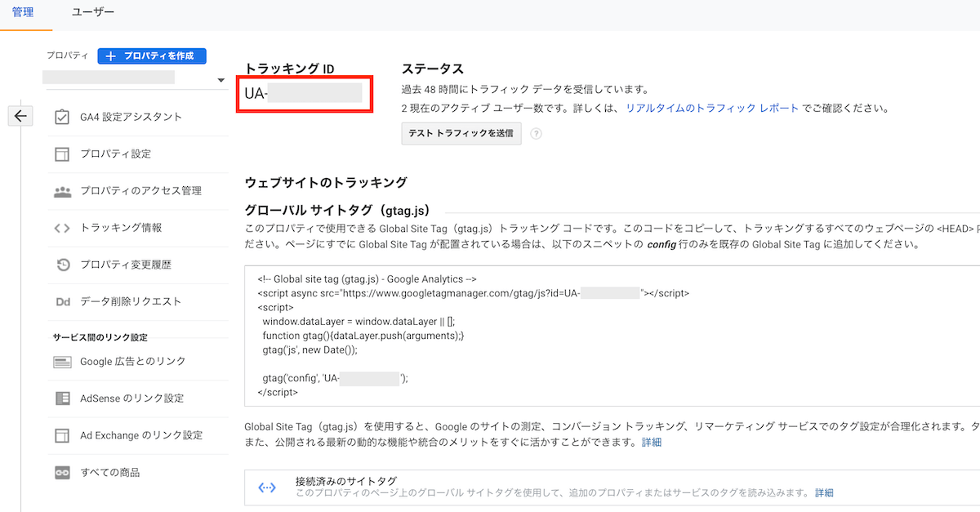This screenshot has height=512, width=980.
Task: Click the トラッキング ID heading
Action: (x=290, y=69)
